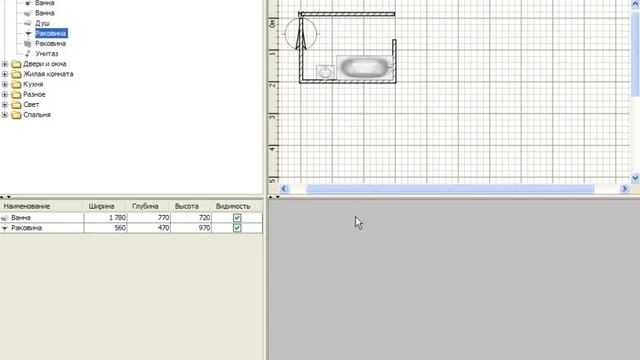640x360 pixels.
Task: Expand the Спальня category
Action: point(5,115)
